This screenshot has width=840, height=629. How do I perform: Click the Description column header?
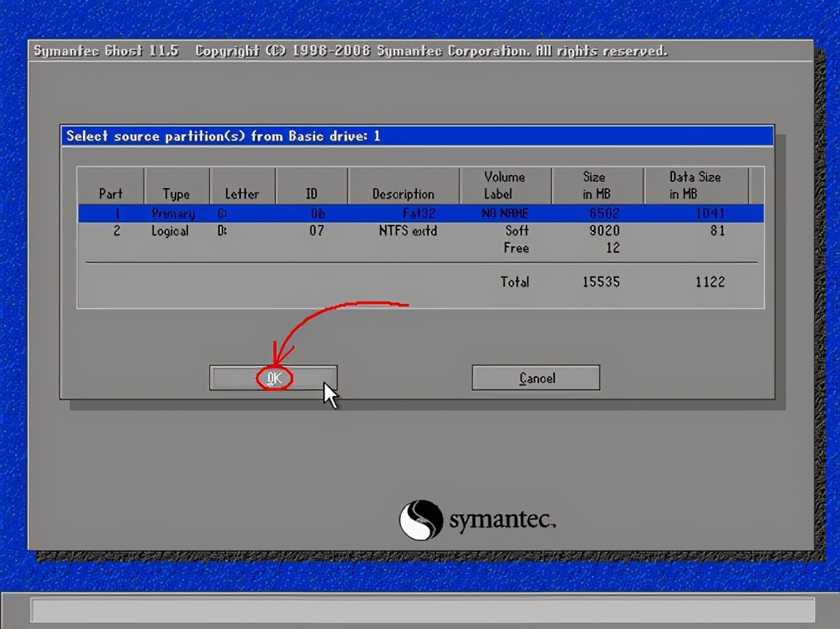pyautogui.click(x=403, y=194)
